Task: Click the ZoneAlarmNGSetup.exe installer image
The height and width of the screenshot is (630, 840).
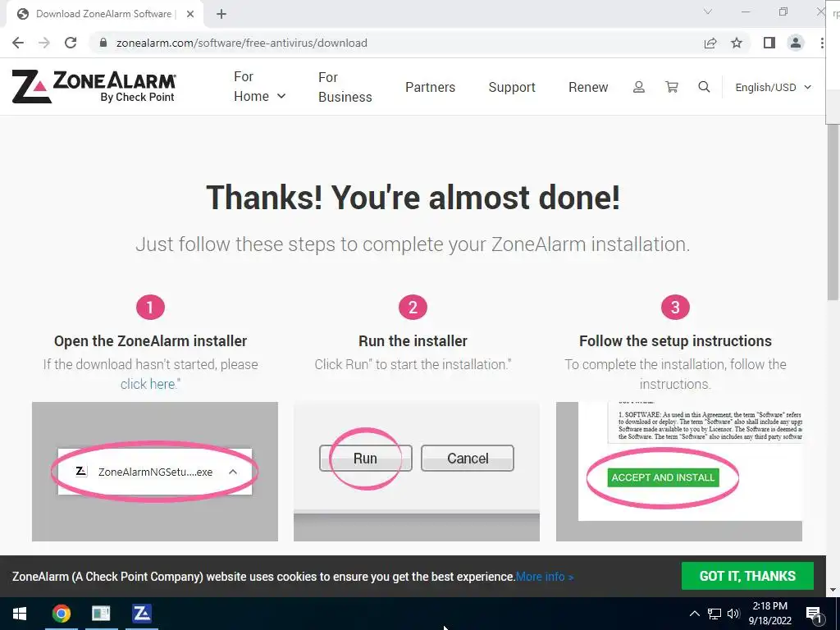Action: coord(155,472)
